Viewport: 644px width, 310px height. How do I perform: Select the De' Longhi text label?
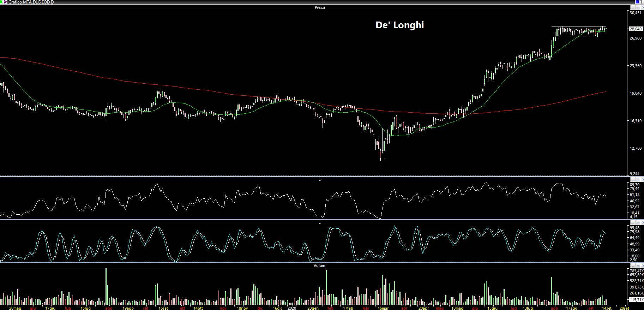pos(399,25)
